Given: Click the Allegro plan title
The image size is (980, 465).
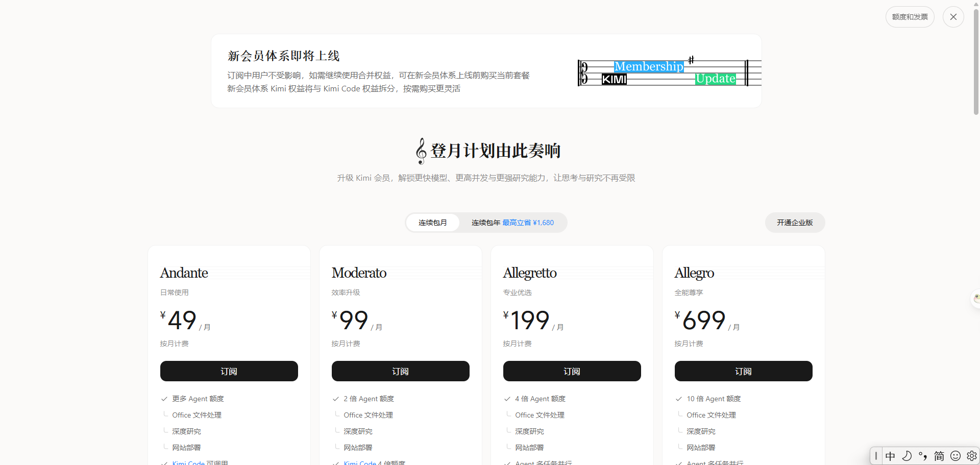Looking at the screenshot, I should 695,273.
